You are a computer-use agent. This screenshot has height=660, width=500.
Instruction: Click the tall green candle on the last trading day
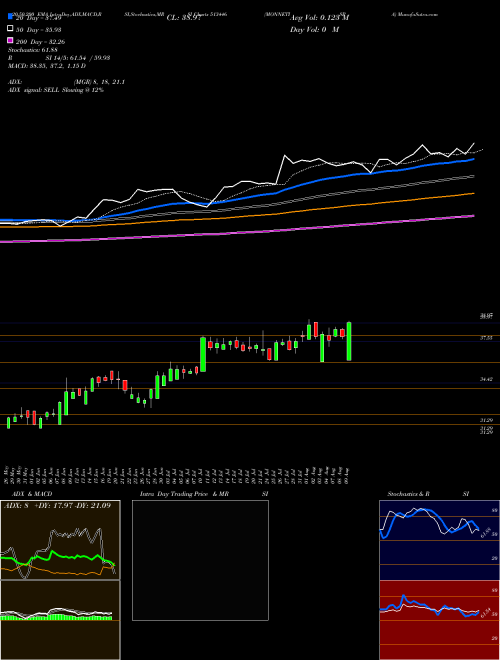tap(349, 341)
